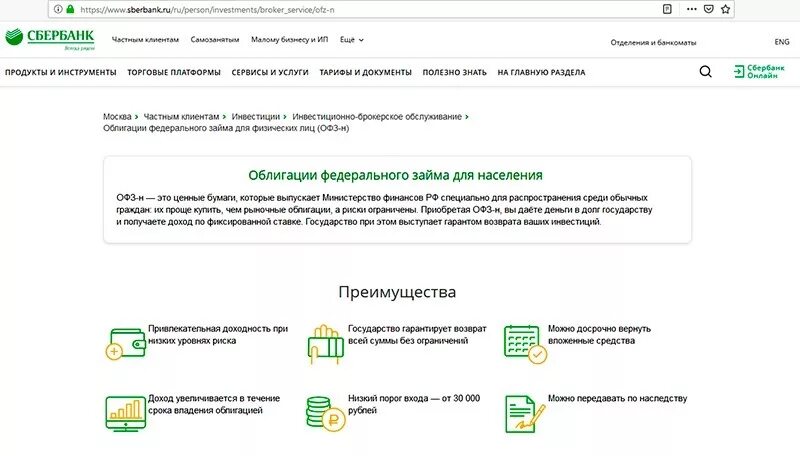Click the document with pen signature icon
Screen dimensions: 800x456
tap(525, 414)
